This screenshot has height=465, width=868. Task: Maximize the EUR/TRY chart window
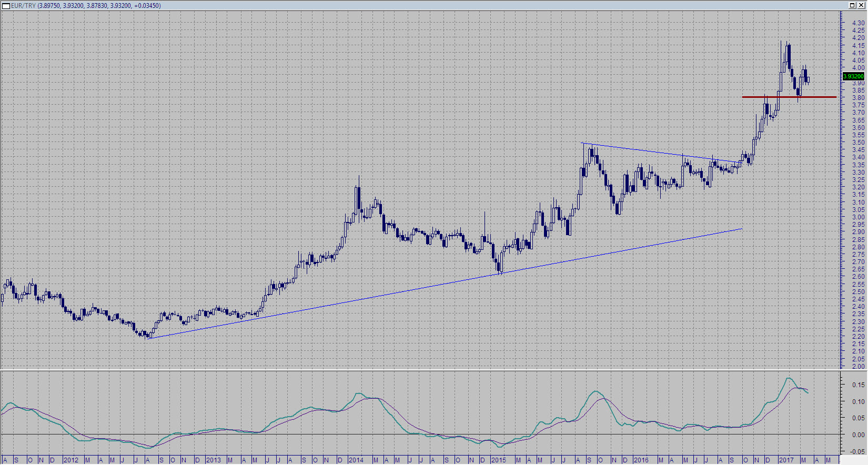click(x=852, y=5)
